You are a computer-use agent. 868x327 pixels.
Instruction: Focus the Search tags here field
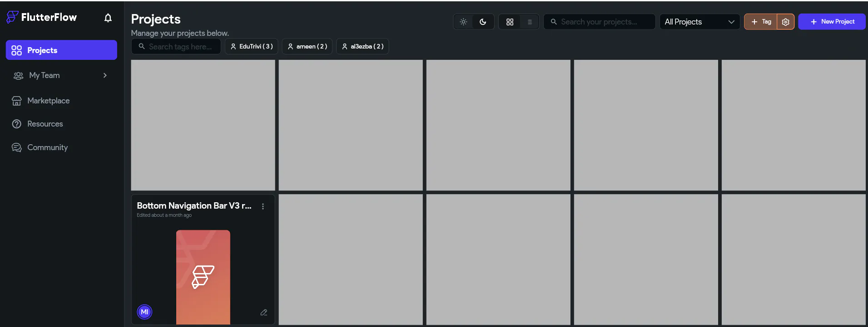[176, 46]
